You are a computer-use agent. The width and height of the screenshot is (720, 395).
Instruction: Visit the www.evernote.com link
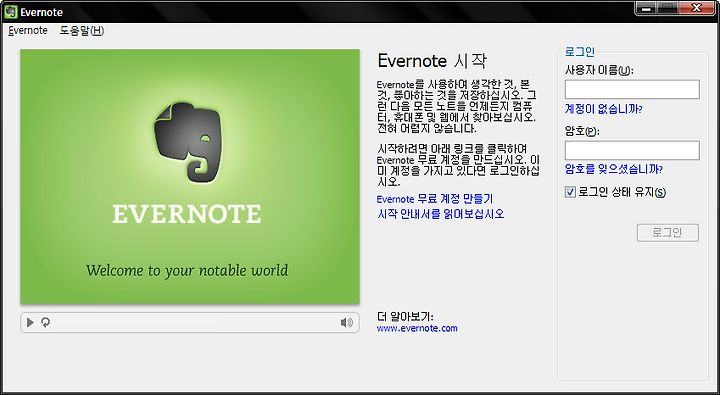click(417, 328)
